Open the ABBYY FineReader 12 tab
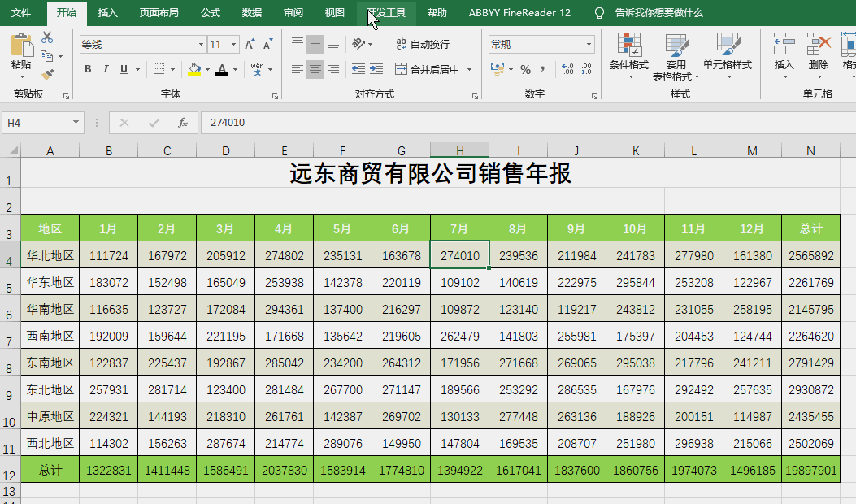Image resolution: width=856 pixels, height=504 pixels. coord(519,12)
